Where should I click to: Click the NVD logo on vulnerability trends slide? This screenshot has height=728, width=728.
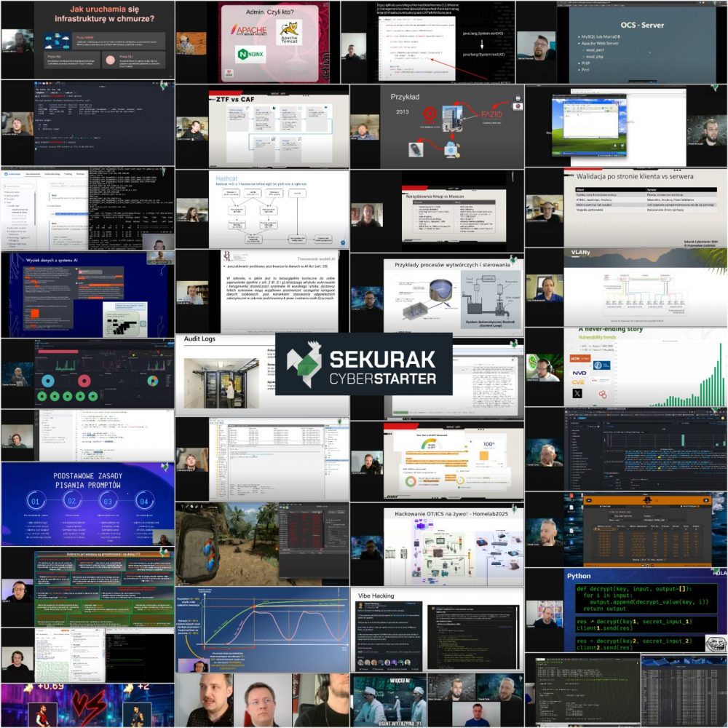[579, 373]
